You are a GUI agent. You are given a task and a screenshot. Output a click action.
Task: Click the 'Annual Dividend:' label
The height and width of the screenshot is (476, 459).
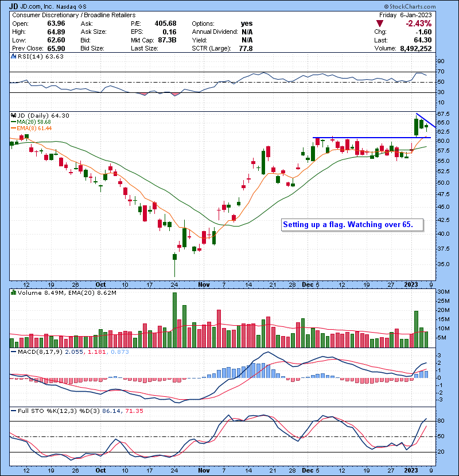click(215, 32)
